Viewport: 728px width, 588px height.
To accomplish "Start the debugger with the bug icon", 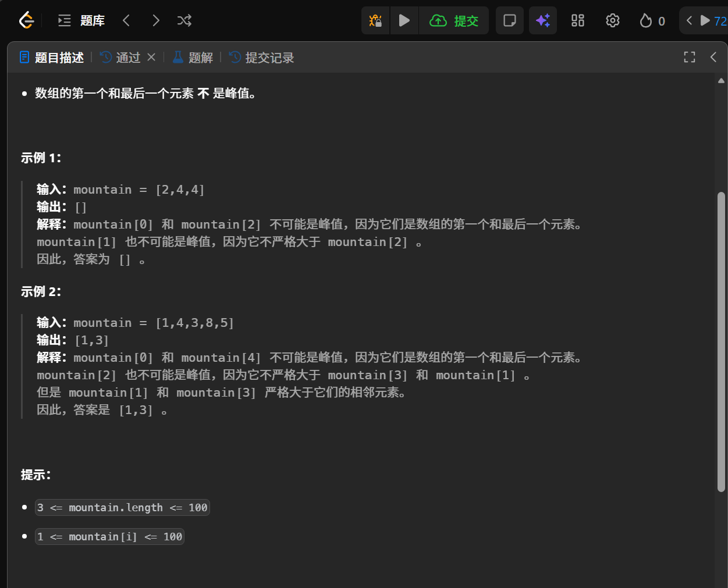I will pyautogui.click(x=375, y=21).
